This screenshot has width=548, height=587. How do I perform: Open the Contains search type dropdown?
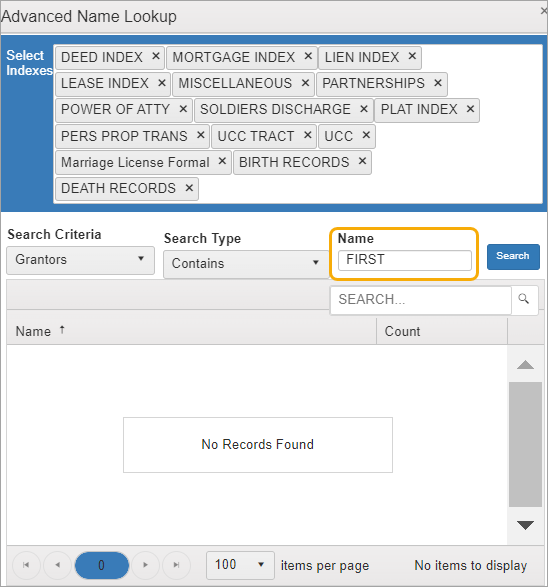pyautogui.click(x=246, y=264)
